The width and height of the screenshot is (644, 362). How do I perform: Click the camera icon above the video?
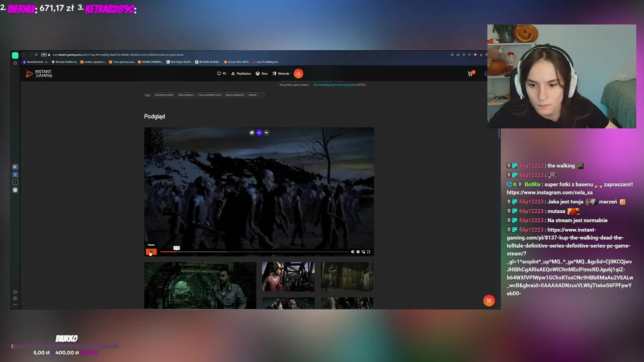pyautogui.click(x=266, y=133)
